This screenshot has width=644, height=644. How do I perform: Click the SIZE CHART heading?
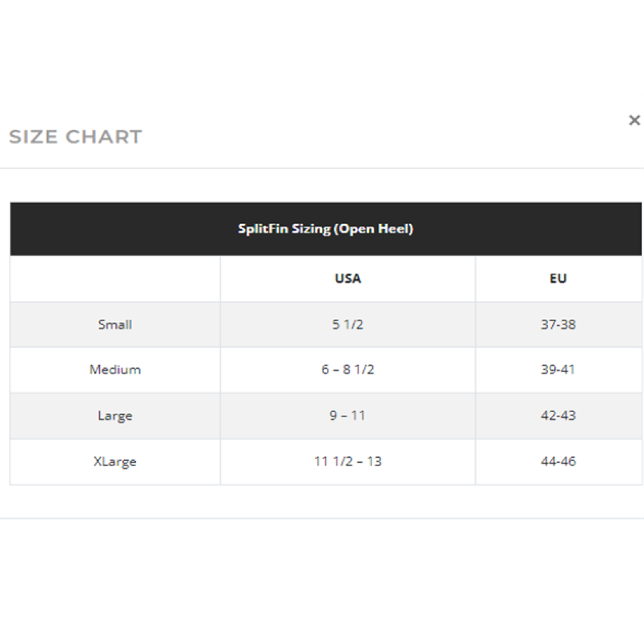pos(75,137)
